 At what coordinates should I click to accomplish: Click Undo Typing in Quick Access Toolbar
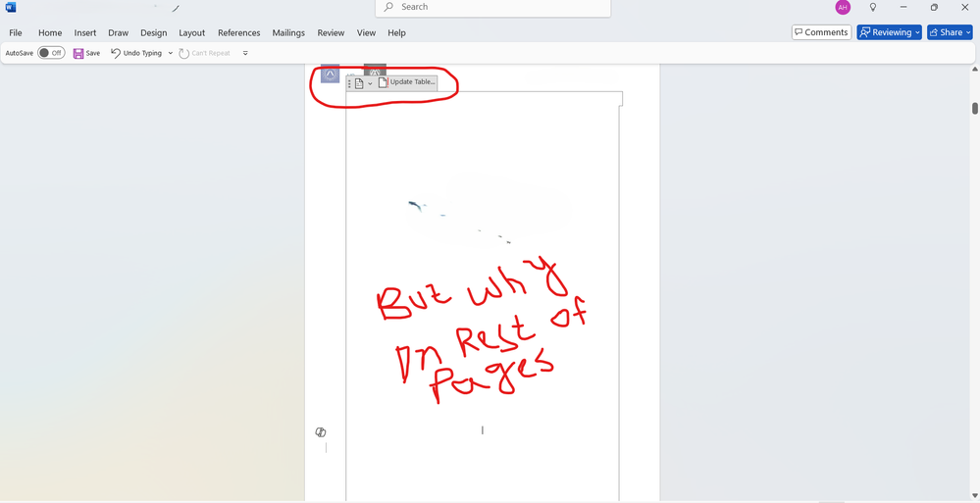(136, 53)
